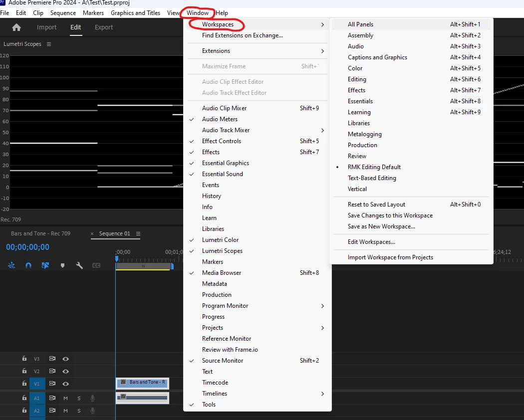Toggle lock on track V3
Image resolution: width=524 pixels, height=420 pixels.
(24, 359)
